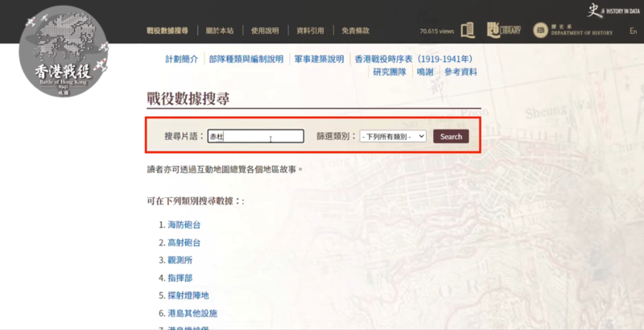Click the 讀者亦可透過互動地圖總覽各個地區故事 sentence

click(x=225, y=169)
